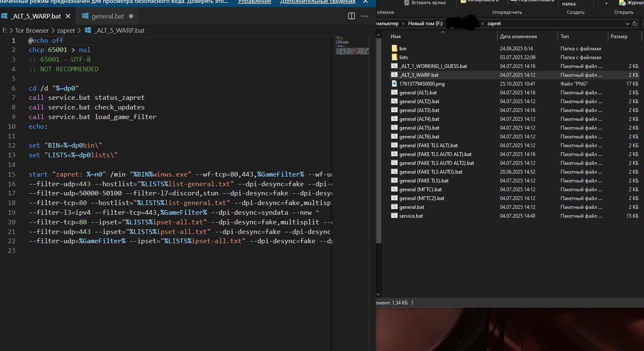Expand the chevron before zapret in address bar
Image resolution: width=644 pixels, height=351 pixels.
(x=482, y=23)
